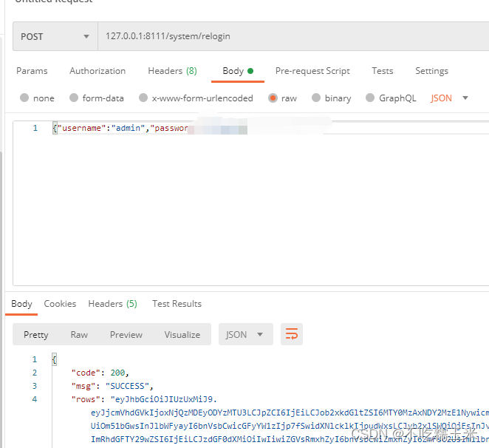Choose the GraphQL body option
This screenshot has width=489, height=448.
370,98
